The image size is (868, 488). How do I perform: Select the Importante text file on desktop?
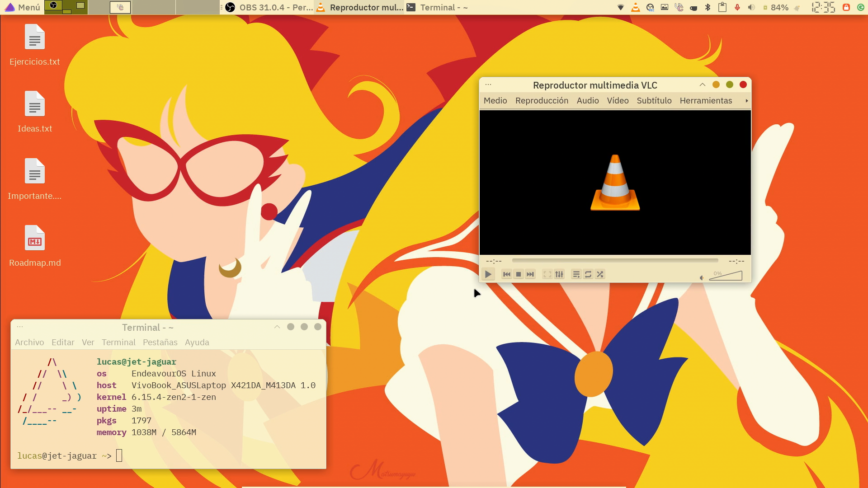[x=35, y=179]
